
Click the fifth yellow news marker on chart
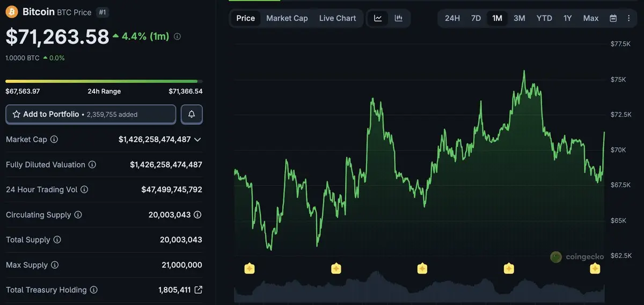click(x=595, y=268)
